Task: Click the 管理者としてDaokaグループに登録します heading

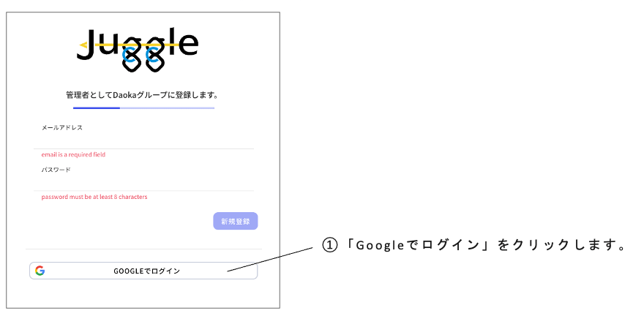Action: click(x=142, y=95)
